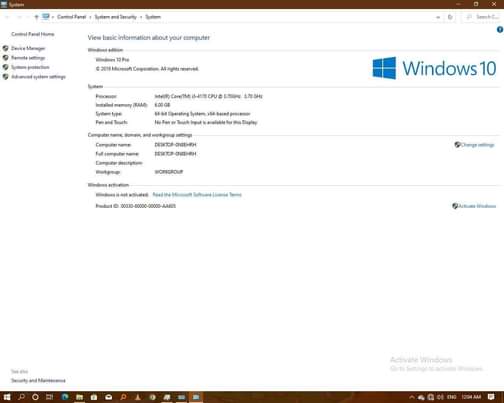Click the Cortana circle icon

pos(35,397)
